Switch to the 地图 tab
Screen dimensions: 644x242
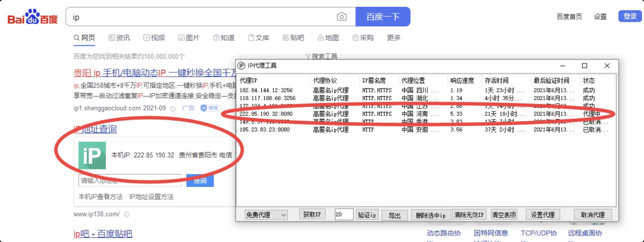click(328, 38)
